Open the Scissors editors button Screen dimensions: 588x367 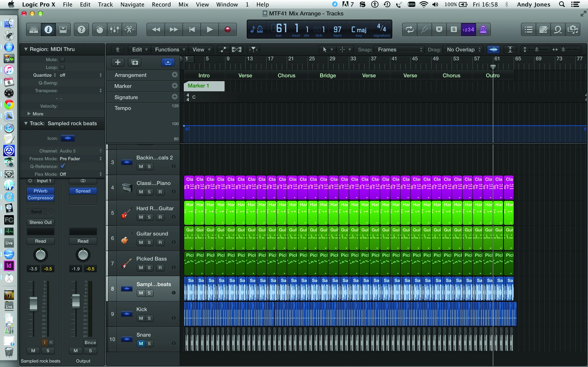129,30
